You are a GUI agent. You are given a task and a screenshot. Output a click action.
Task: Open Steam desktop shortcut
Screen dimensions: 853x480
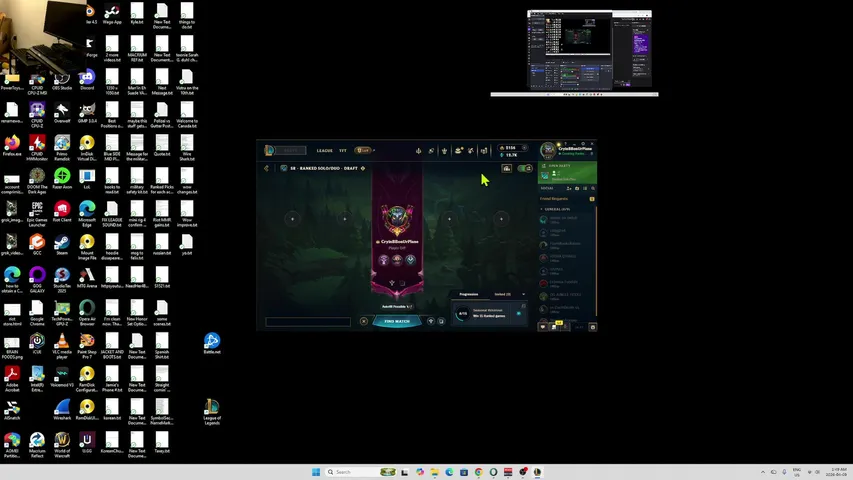click(62, 245)
